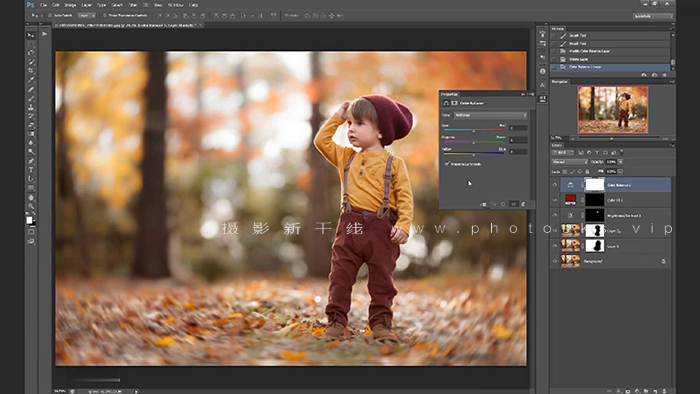The width and height of the screenshot is (700, 394).
Task: Add layer mask from Layers panel
Action: tap(628, 391)
